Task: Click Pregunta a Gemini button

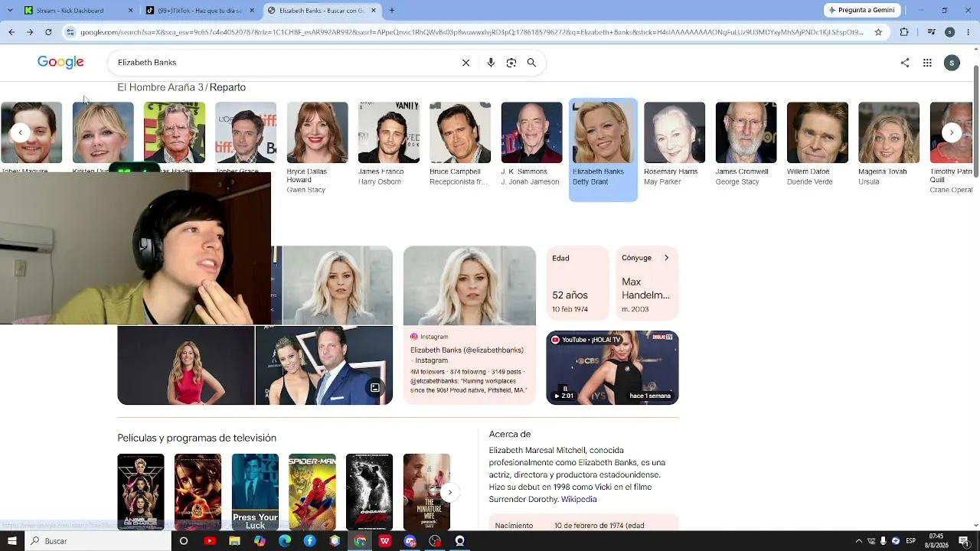Action: point(862,10)
